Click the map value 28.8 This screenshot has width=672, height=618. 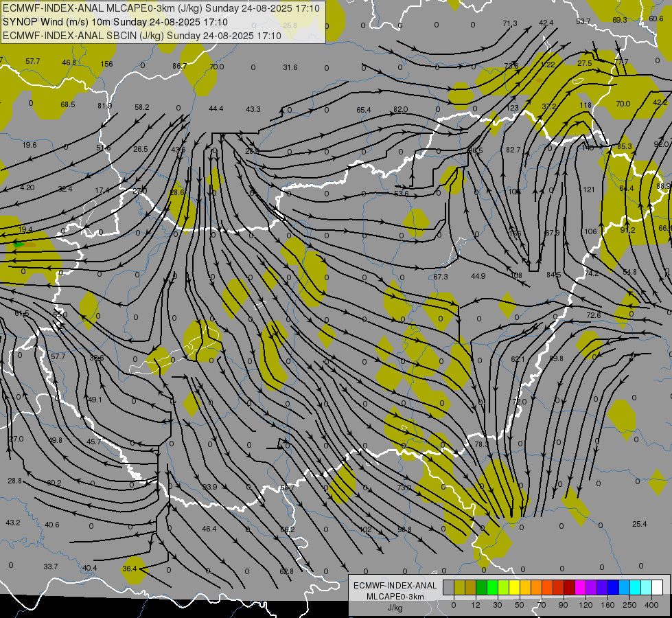click(x=15, y=481)
